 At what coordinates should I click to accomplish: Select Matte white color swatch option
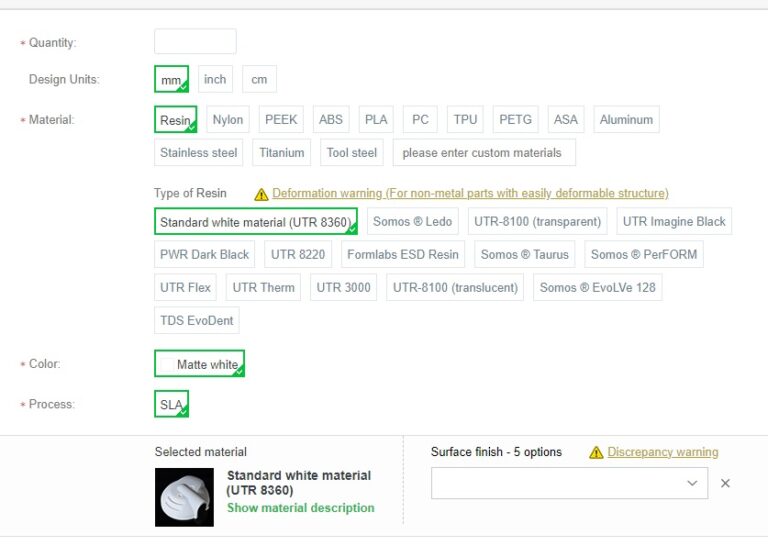(199, 364)
